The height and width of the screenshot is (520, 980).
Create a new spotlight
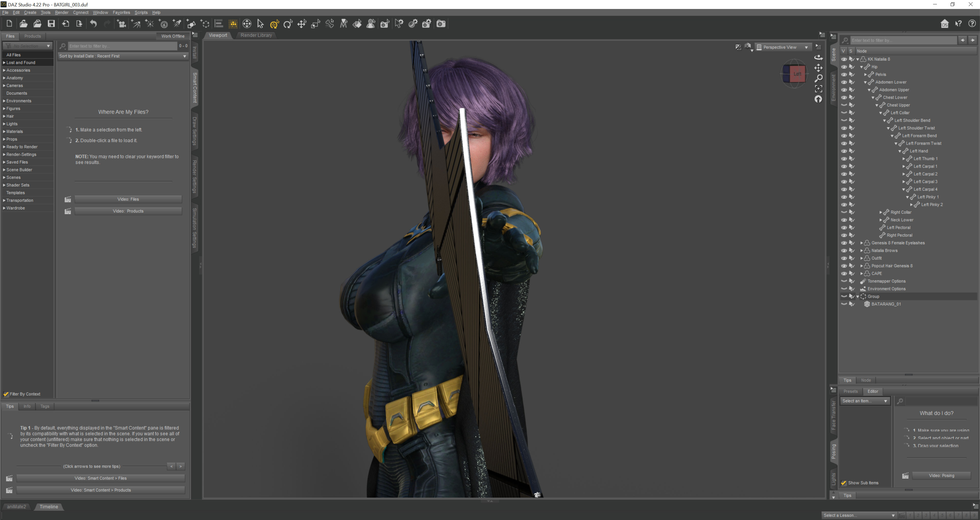pyautogui.click(x=177, y=23)
